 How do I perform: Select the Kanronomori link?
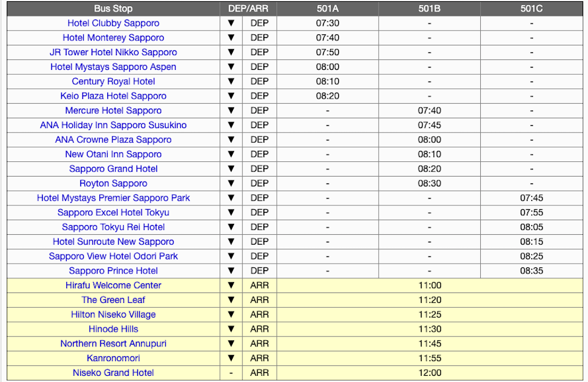pyautogui.click(x=113, y=358)
